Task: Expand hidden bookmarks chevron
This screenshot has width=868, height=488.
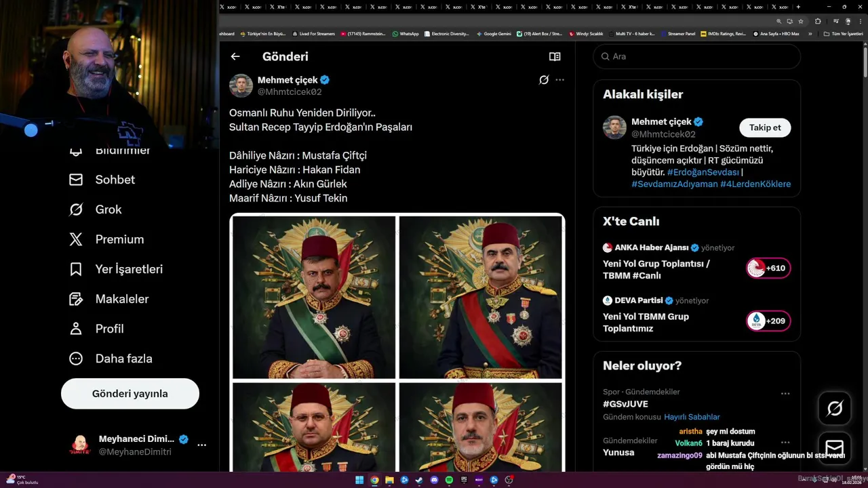Action: (810, 34)
